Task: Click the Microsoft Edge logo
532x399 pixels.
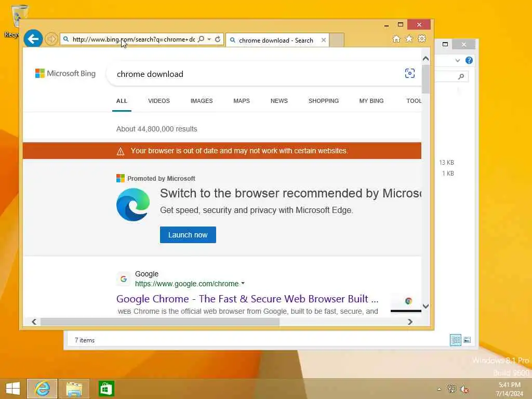Action: (132, 205)
